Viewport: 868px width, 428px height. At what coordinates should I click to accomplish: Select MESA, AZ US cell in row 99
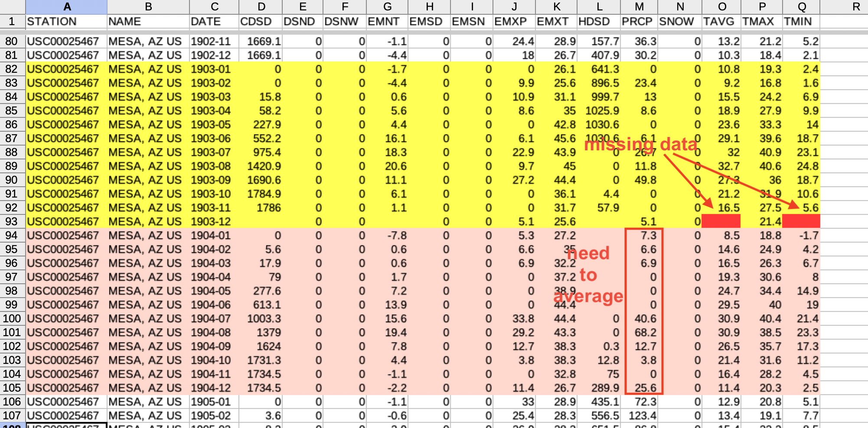(x=148, y=305)
